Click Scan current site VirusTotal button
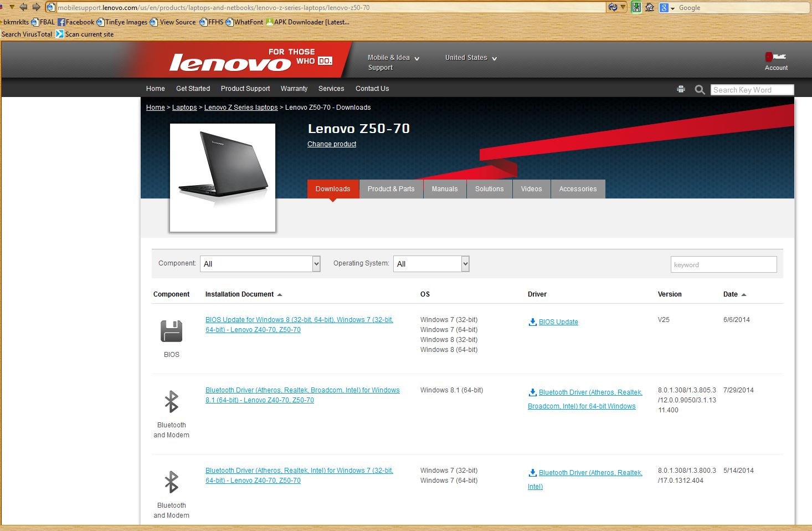Screen dimensions: 812x531 (x=85, y=34)
